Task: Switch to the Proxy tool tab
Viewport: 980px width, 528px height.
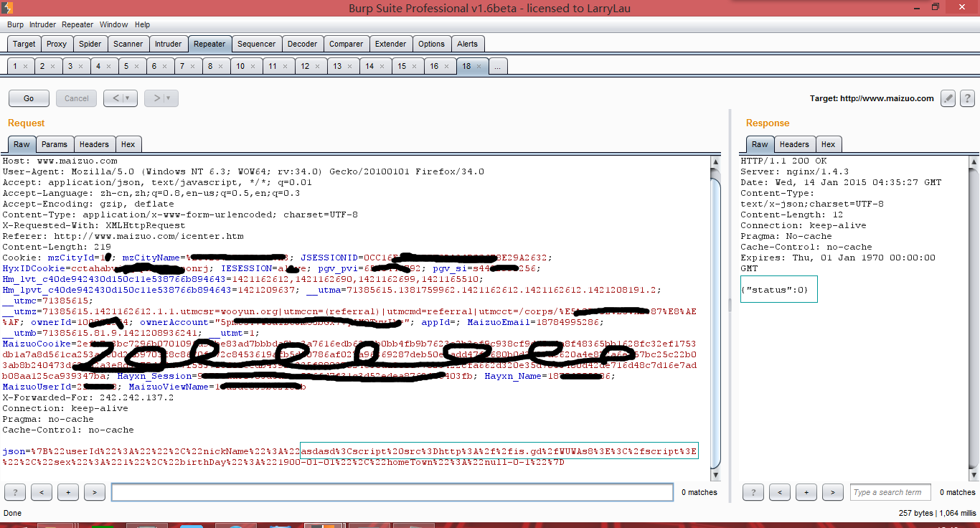Action: pos(57,44)
